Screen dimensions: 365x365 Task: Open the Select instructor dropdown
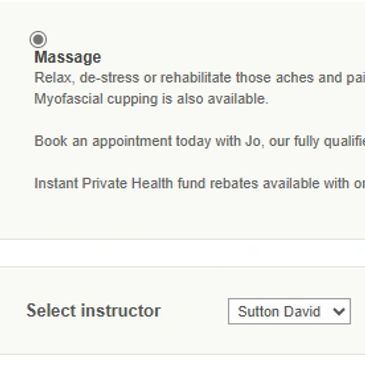[289, 311]
